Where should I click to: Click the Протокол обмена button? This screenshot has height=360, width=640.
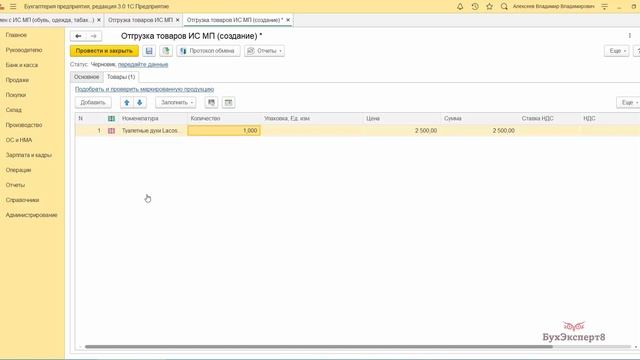208,51
